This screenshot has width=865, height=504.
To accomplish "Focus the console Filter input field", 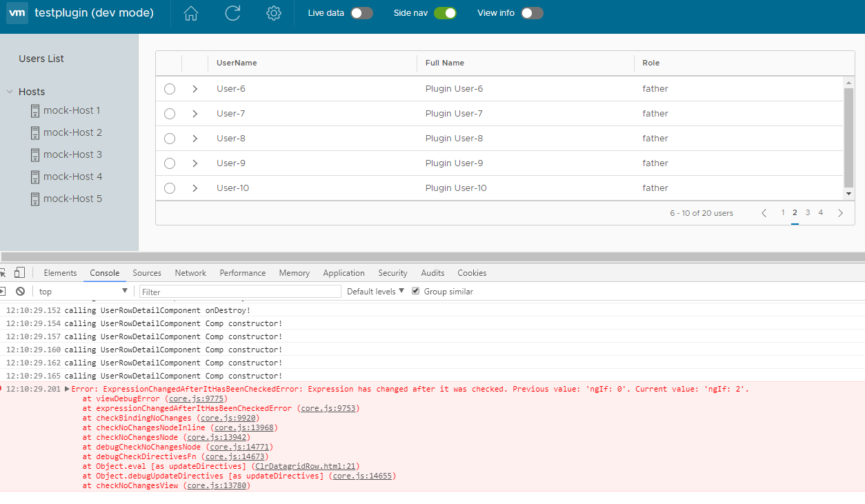I will pos(240,292).
